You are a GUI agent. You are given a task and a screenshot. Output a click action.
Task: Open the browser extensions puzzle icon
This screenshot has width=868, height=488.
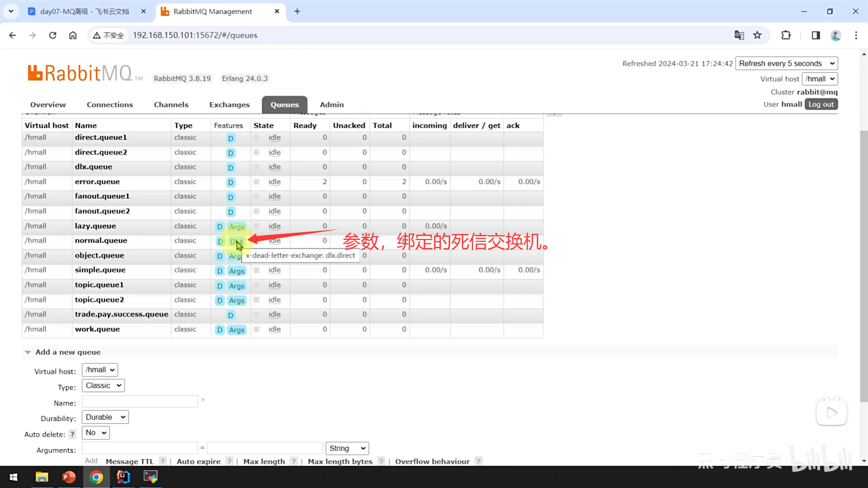(x=786, y=35)
